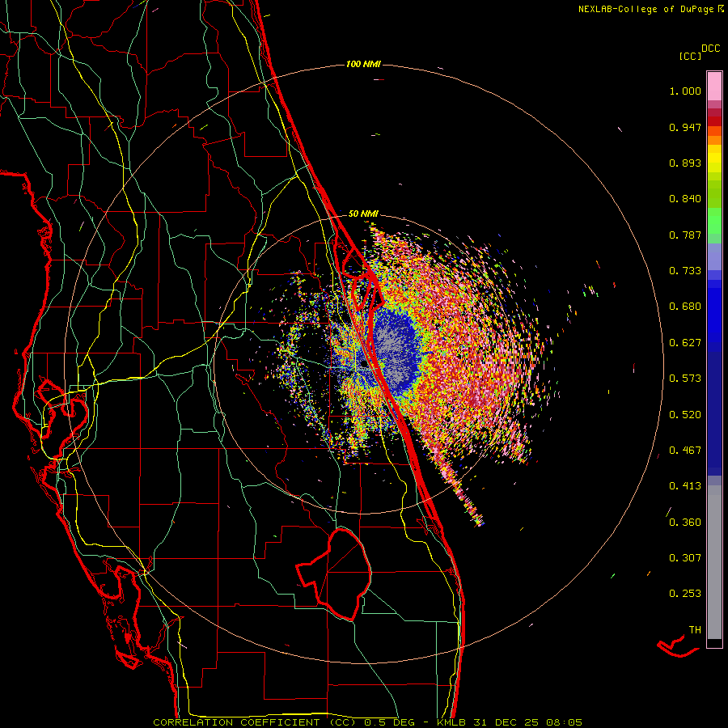Click the [CC] units label
728x728 pixels.
click(x=690, y=56)
